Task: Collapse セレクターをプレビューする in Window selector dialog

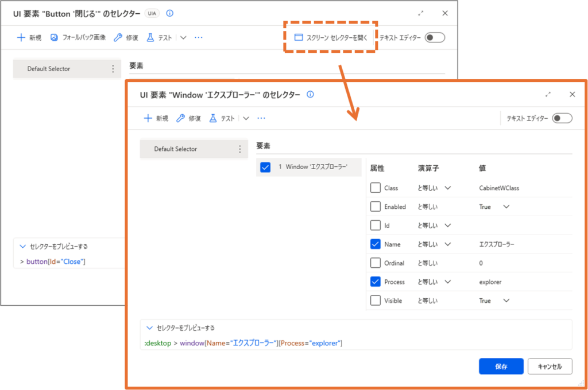Action: click(x=150, y=328)
